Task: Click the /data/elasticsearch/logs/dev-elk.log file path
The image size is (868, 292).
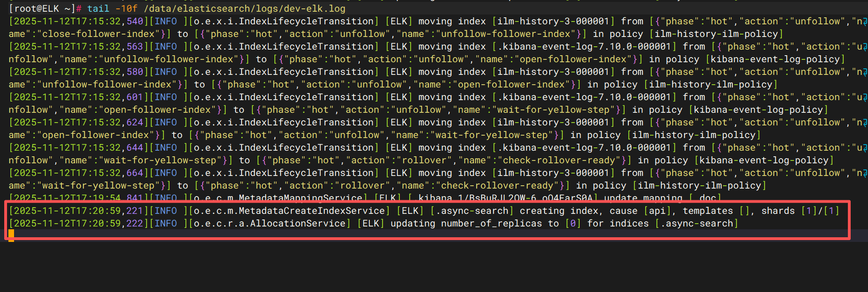Action: 244,8
